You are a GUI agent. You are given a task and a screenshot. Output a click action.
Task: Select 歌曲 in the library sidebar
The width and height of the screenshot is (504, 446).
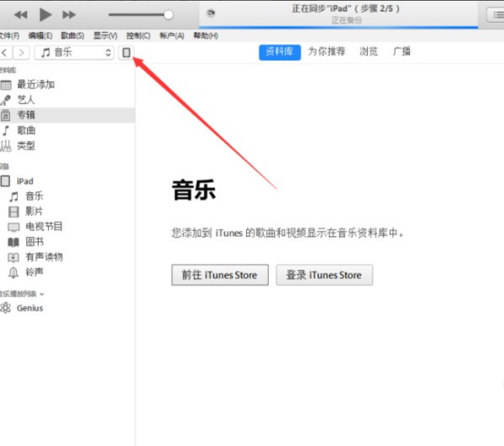pyautogui.click(x=67, y=130)
